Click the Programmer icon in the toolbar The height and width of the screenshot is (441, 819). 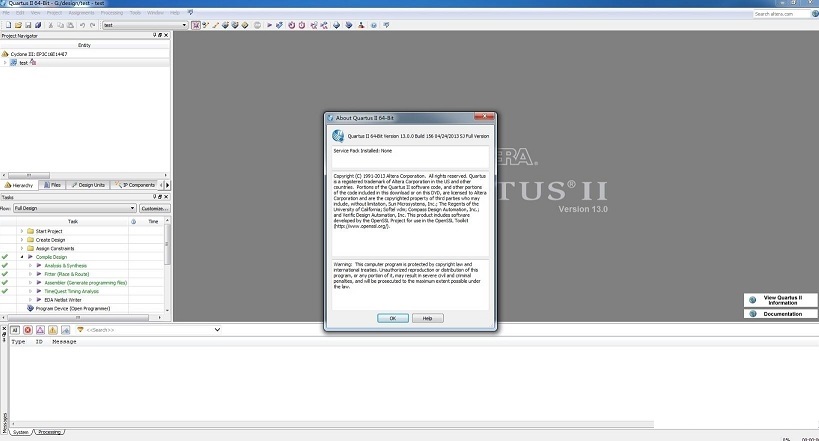tap(349, 25)
